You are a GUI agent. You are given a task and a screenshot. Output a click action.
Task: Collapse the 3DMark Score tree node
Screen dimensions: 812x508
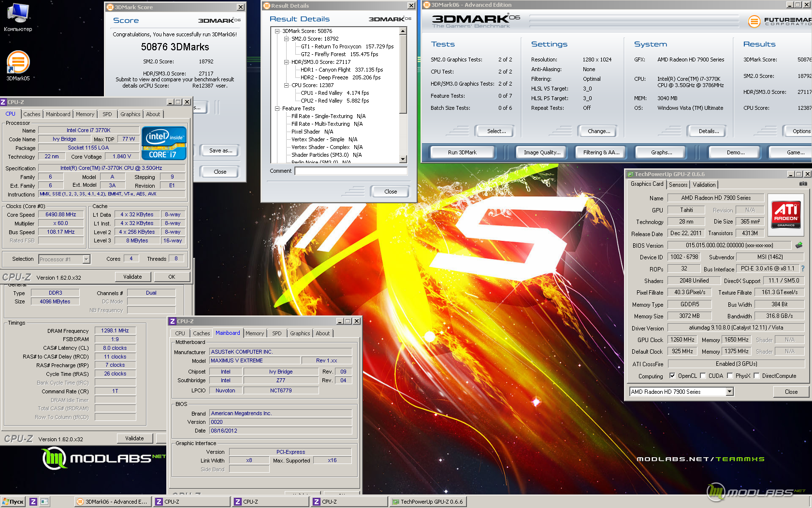[277, 31]
